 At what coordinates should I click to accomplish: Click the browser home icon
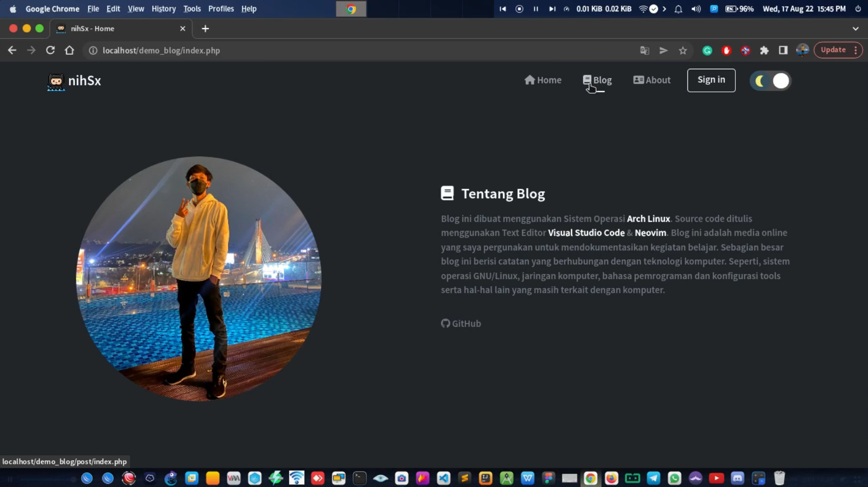(69, 51)
